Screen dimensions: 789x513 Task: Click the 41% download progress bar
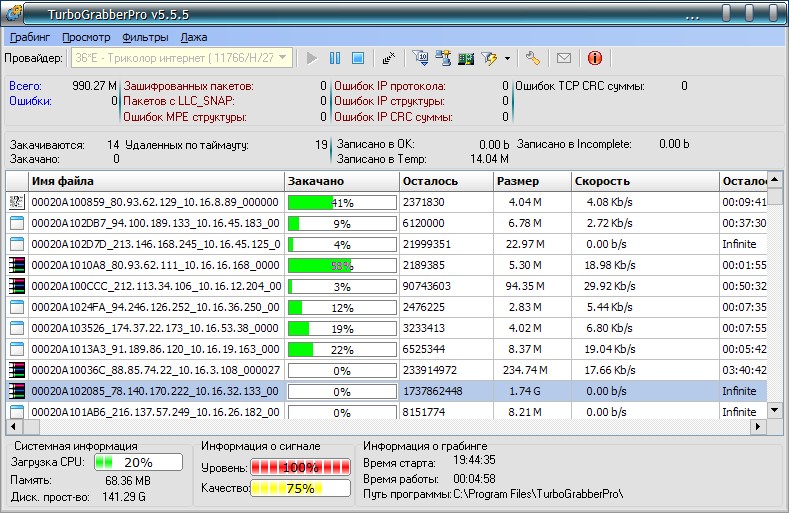[342, 202]
